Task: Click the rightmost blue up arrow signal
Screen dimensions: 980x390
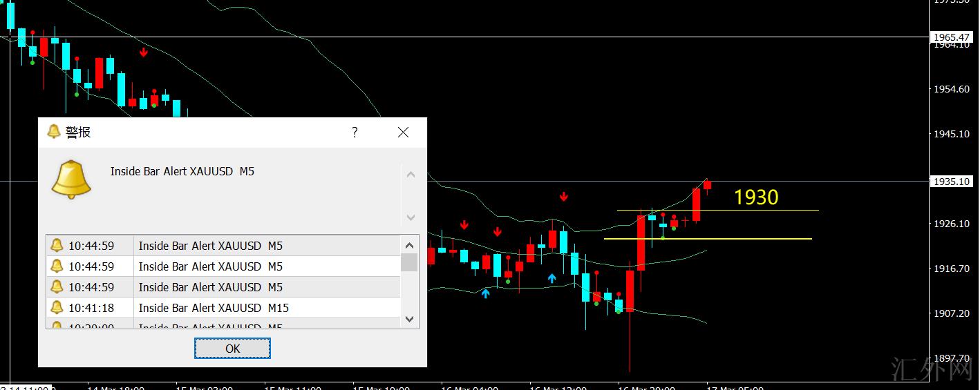Action: pyautogui.click(x=552, y=278)
